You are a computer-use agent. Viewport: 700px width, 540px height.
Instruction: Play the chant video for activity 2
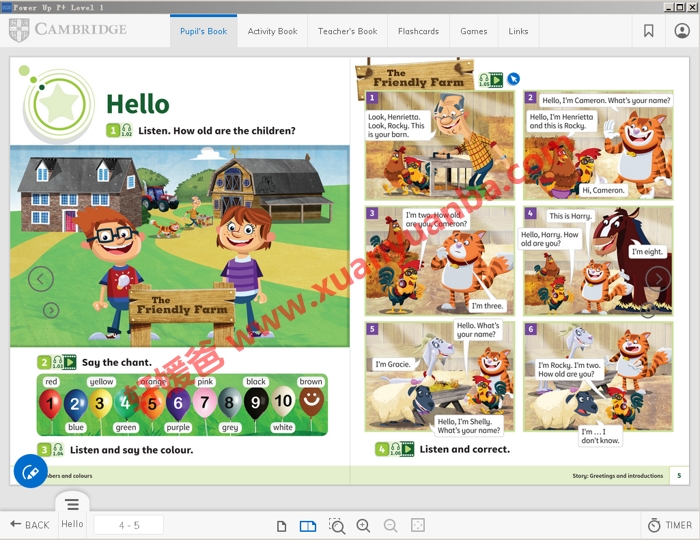point(71,363)
